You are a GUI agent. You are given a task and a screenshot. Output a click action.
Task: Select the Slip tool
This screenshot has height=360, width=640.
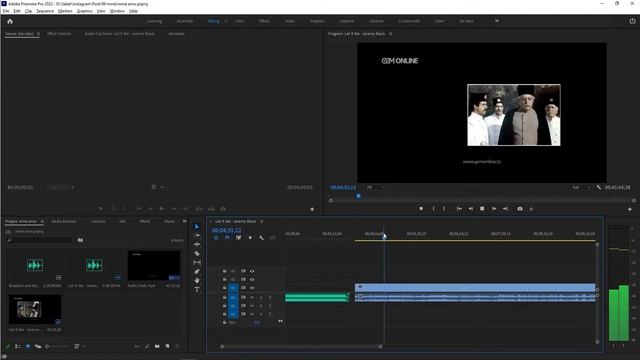(x=197, y=262)
